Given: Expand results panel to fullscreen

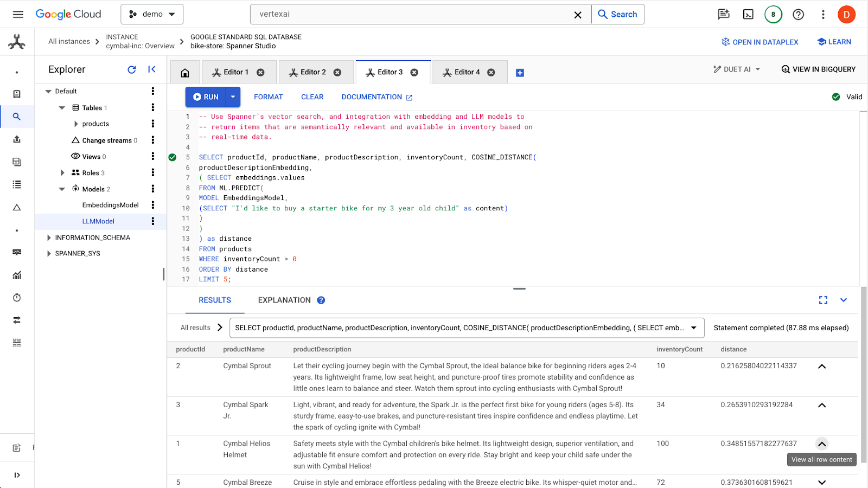Looking at the screenshot, I should pyautogui.click(x=823, y=300).
